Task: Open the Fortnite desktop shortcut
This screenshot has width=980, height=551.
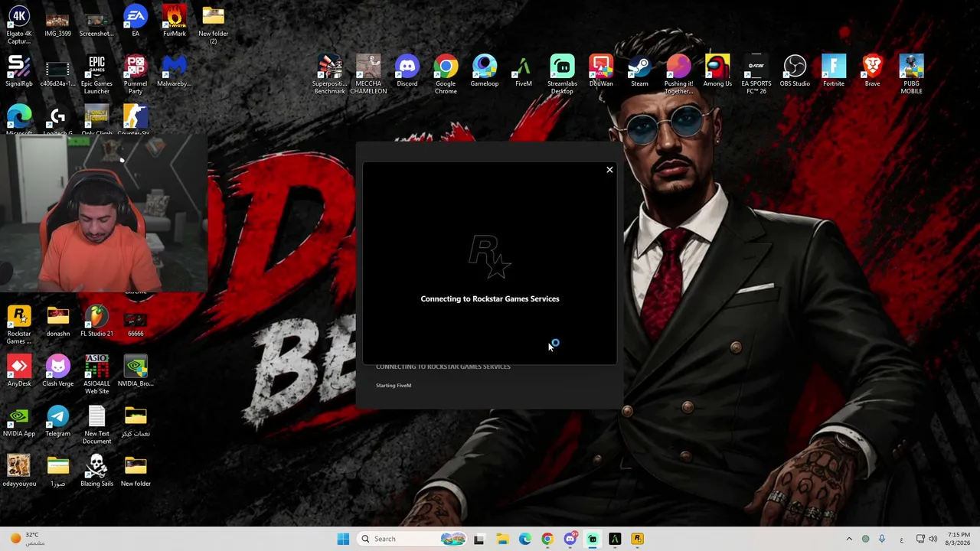Action: tap(834, 72)
